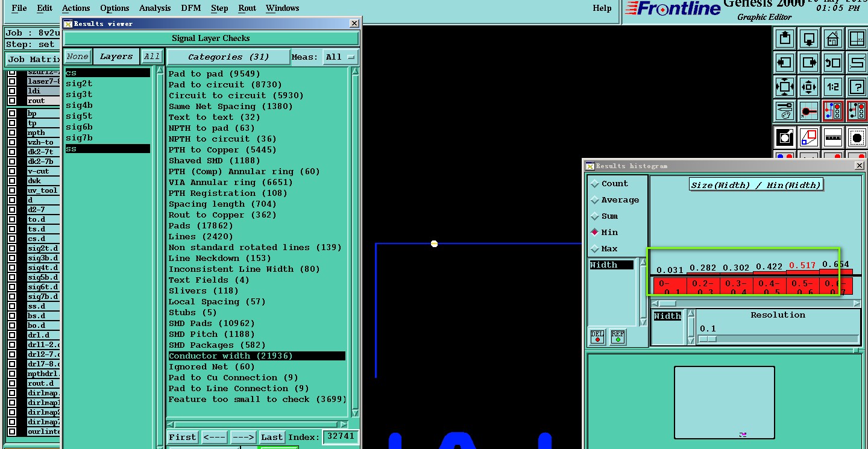Click the First result button
The image size is (868, 449).
click(x=183, y=438)
